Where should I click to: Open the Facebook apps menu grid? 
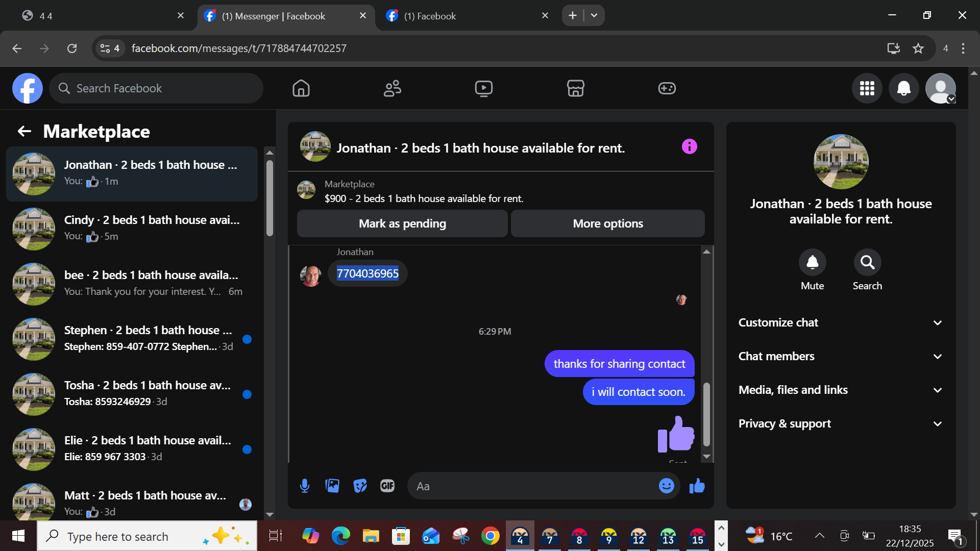(x=867, y=88)
